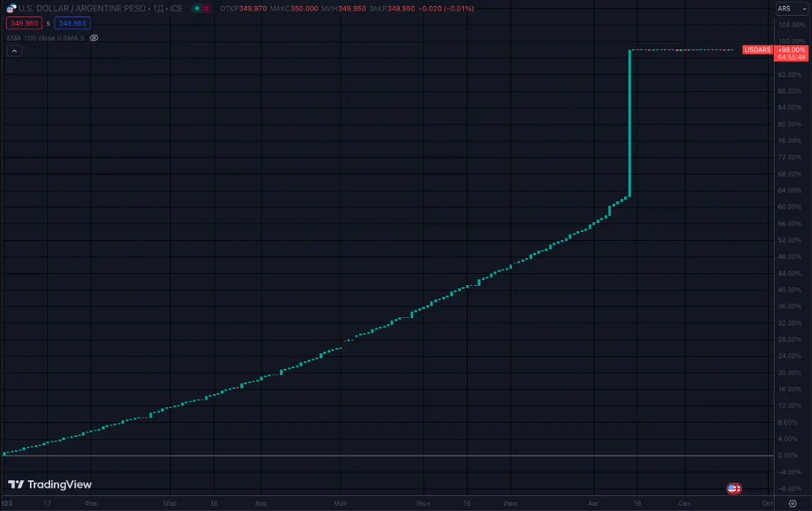Click the tall green August devaluation candle

pos(629,123)
